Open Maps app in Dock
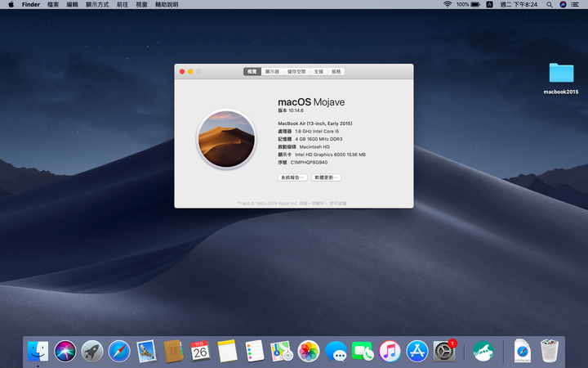This screenshot has width=588, height=368. (x=282, y=352)
